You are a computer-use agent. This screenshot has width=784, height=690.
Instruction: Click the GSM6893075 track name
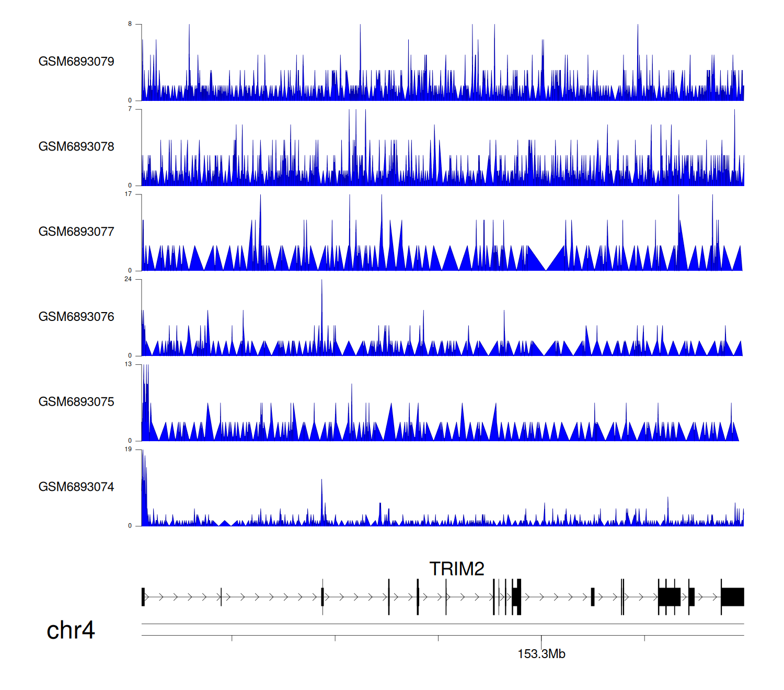76,402
